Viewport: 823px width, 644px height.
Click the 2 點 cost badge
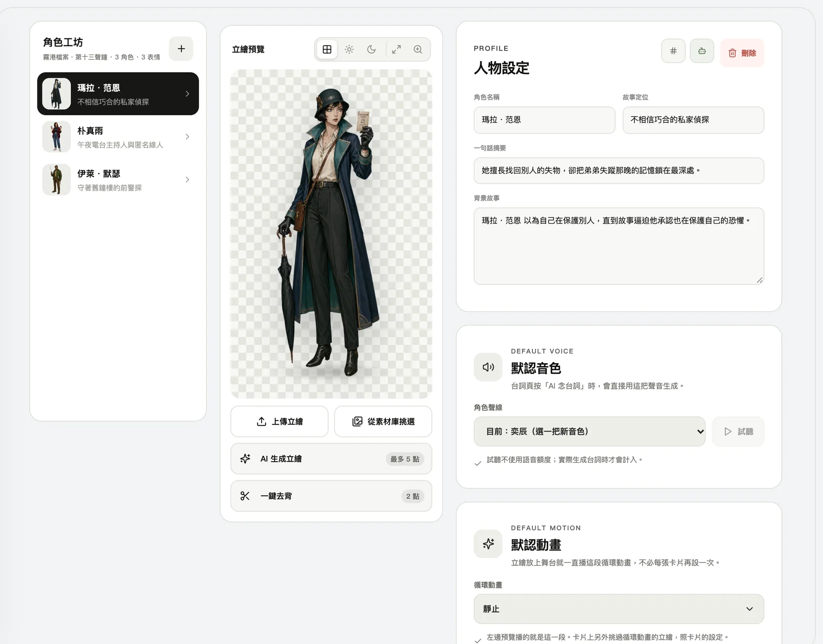[x=413, y=496]
